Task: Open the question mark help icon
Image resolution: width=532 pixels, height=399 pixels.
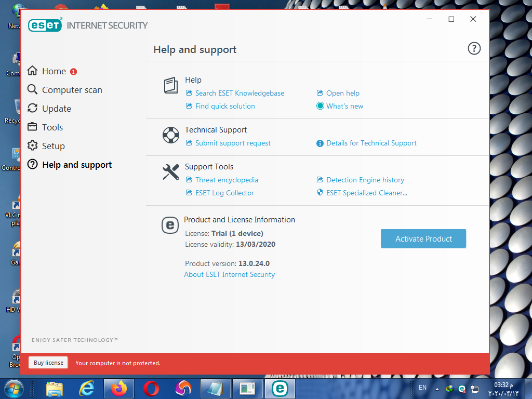Action: (474, 48)
